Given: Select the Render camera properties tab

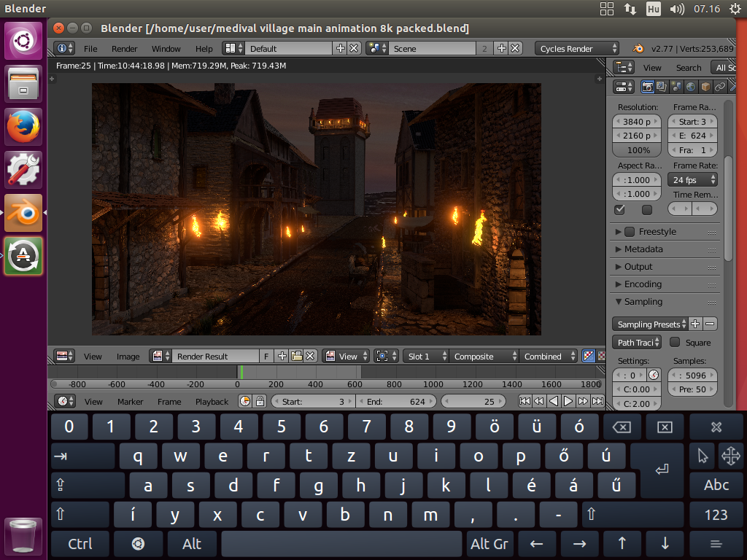Looking at the screenshot, I should click(x=648, y=87).
